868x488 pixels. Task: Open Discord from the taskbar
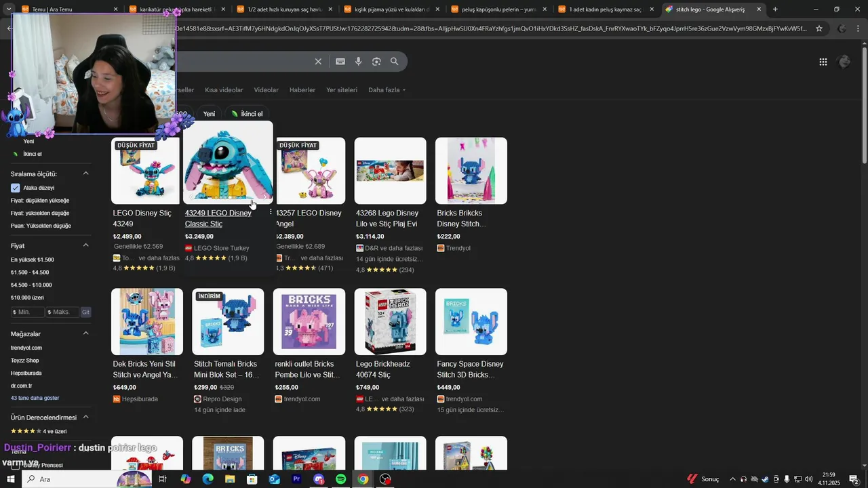[x=319, y=479]
